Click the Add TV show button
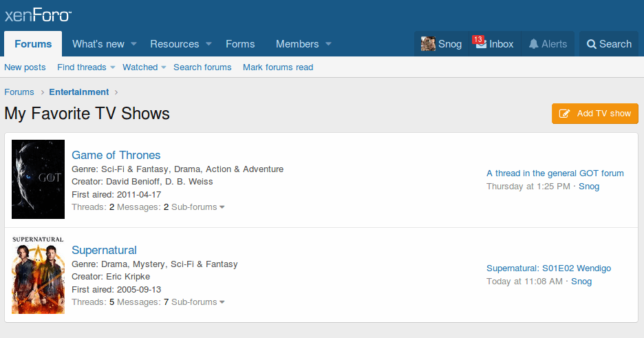This screenshot has height=338, width=644. pos(595,114)
